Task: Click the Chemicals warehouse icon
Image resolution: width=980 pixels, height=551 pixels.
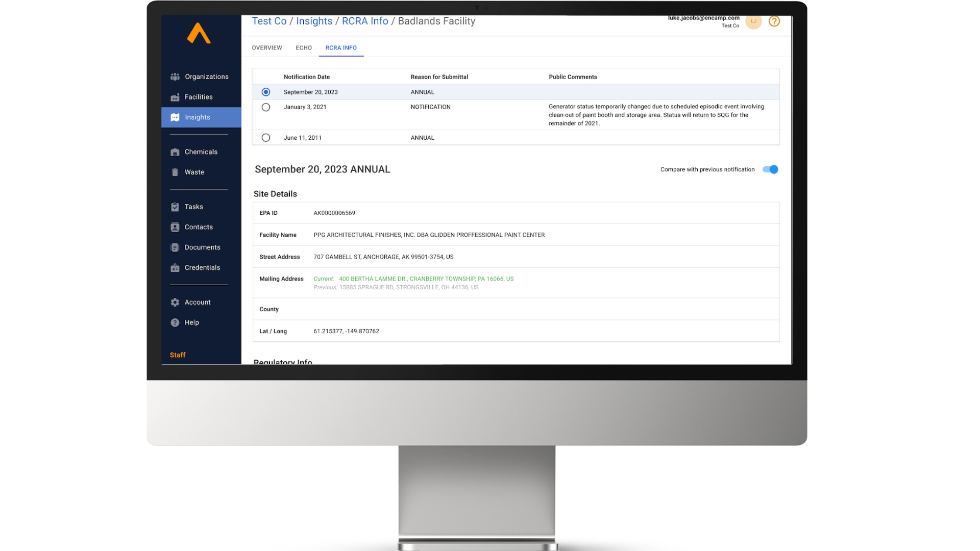Action: tap(175, 152)
